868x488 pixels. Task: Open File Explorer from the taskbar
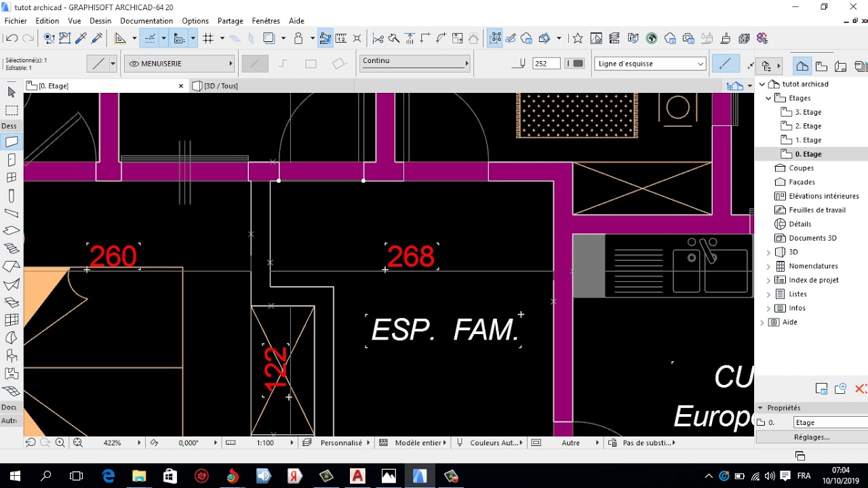[x=138, y=476]
